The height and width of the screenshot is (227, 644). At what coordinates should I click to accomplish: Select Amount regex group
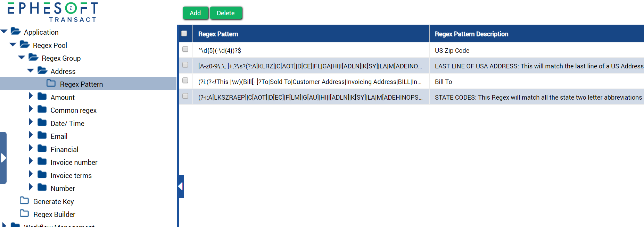coord(63,98)
